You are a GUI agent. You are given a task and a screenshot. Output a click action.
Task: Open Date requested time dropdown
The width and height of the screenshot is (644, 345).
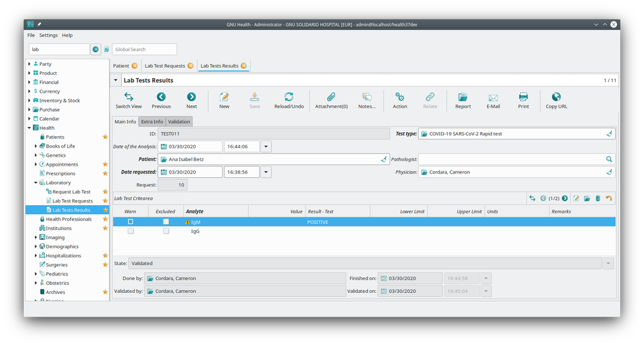pyautogui.click(x=266, y=172)
